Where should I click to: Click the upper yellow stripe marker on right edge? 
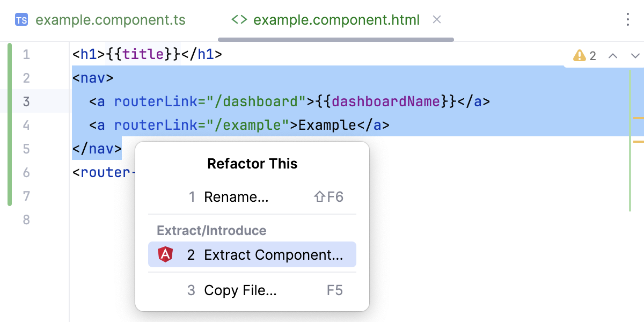click(x=638, y=119)
